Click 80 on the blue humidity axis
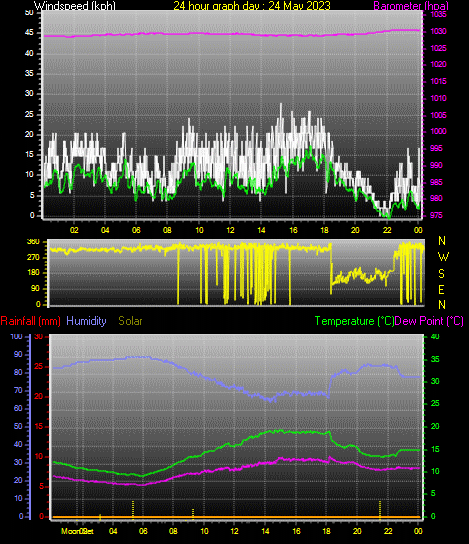The width and height of the screenshot is (469, 544). (x=18, y=372)
